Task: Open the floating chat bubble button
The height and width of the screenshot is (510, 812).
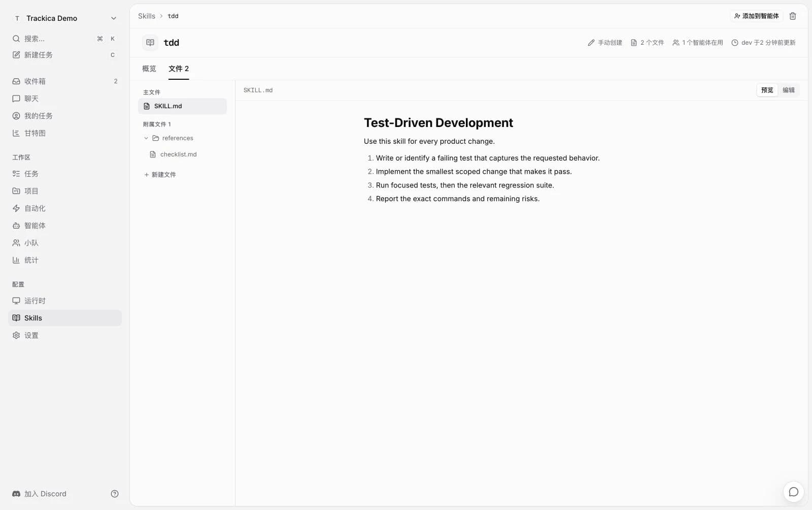Action: click(794, 492)
